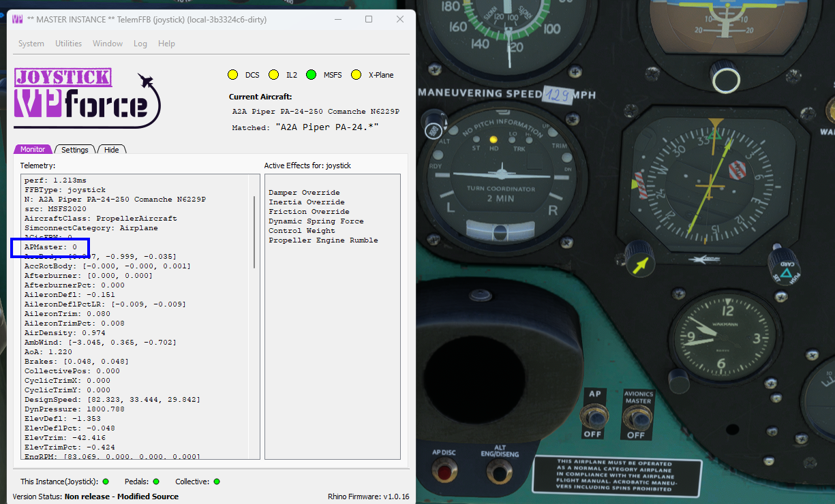Open the Log menu

click(140, 44)
